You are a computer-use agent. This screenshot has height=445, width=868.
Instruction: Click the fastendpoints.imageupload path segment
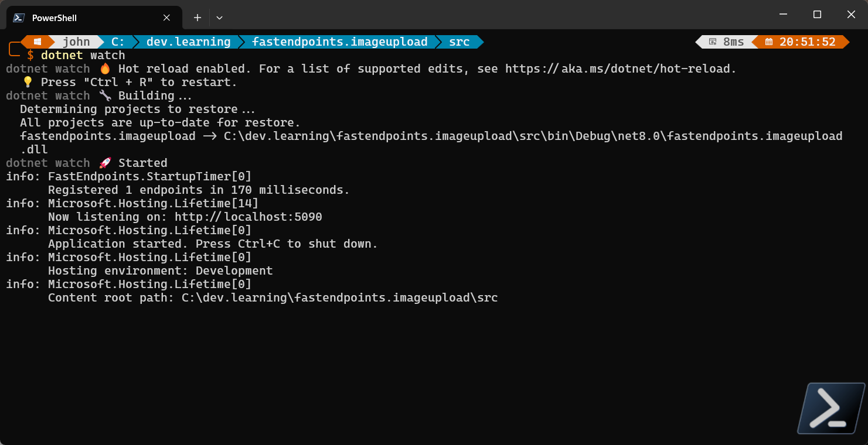click(339, 42)
